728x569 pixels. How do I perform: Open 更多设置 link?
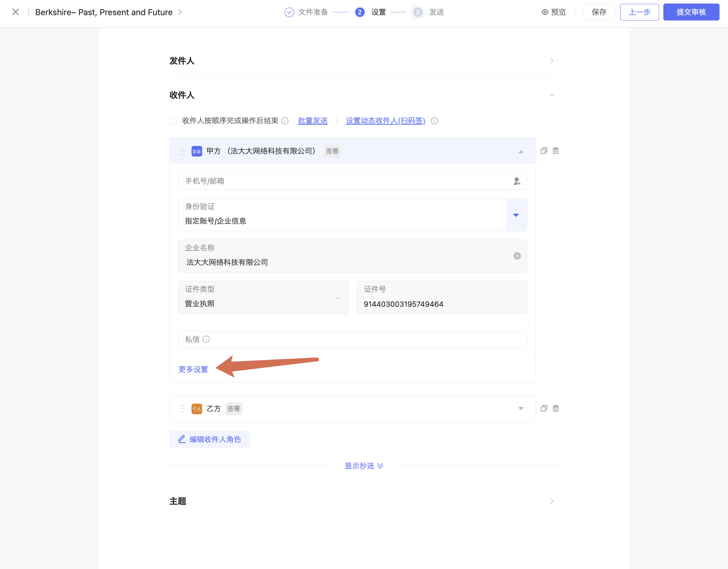[x=193, y=369]
